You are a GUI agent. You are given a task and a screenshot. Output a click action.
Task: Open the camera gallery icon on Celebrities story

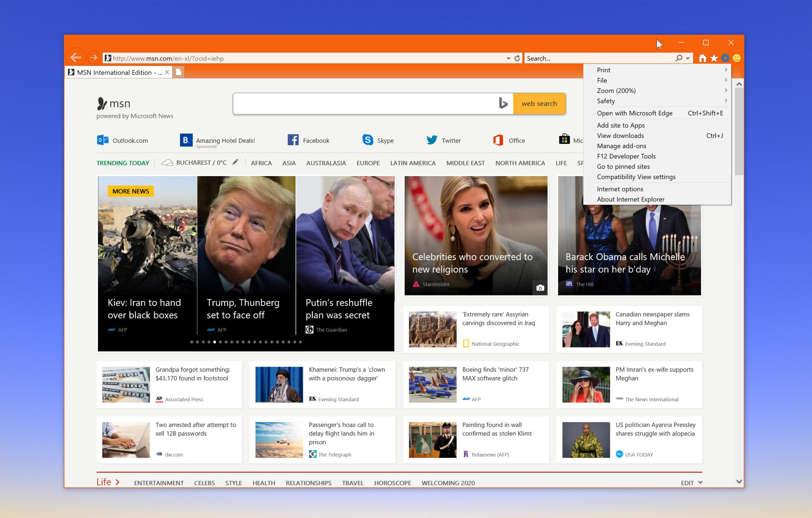[x=540, y=288]
